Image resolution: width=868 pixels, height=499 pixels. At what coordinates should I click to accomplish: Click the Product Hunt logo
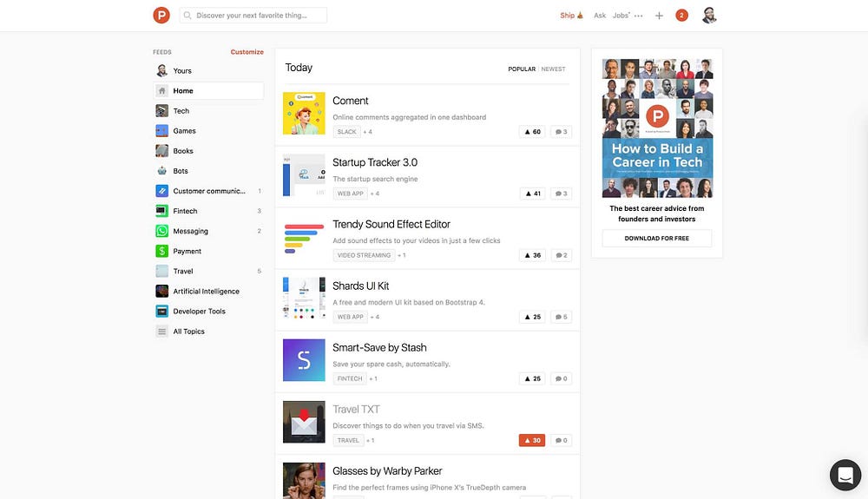161,15
